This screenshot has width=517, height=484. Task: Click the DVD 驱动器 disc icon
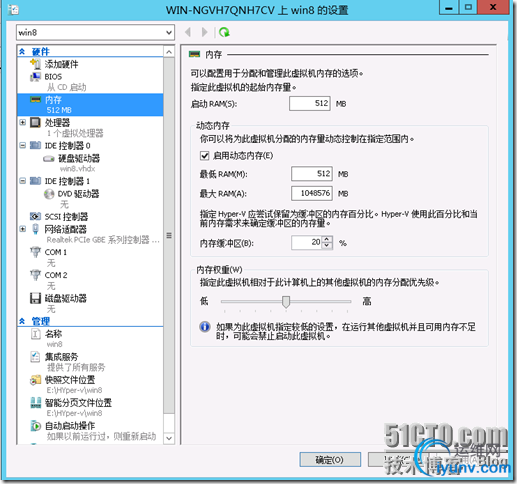click(49, 194)
